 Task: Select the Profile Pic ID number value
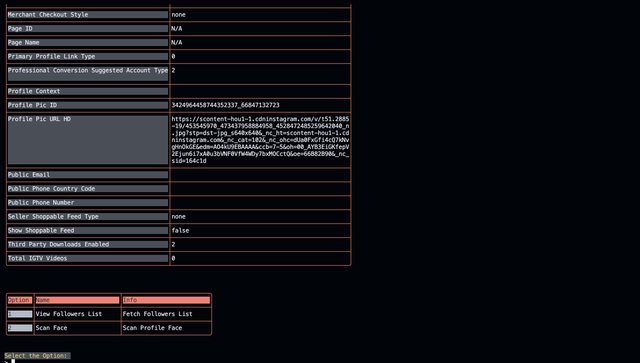click(225, 105)
